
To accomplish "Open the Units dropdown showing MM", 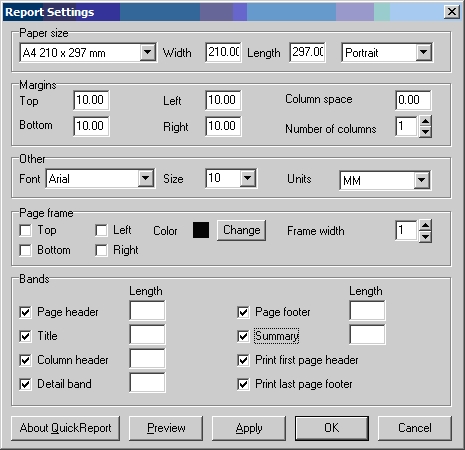I will tap(421, 180).
